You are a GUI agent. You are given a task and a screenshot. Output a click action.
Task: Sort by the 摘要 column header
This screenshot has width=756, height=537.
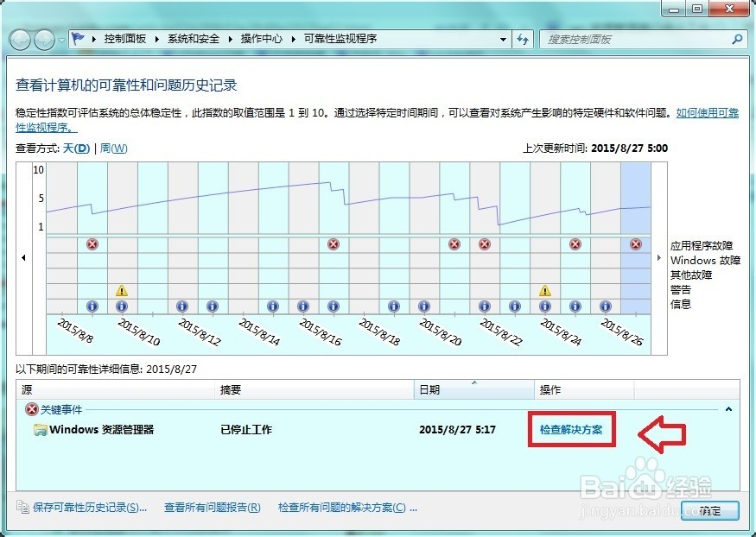(x=314, y=389)
